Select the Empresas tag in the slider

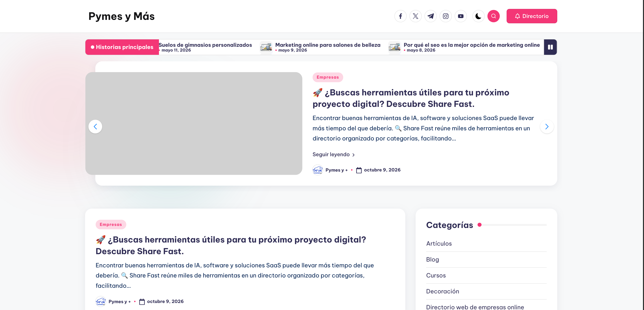[x=328, y=77]
